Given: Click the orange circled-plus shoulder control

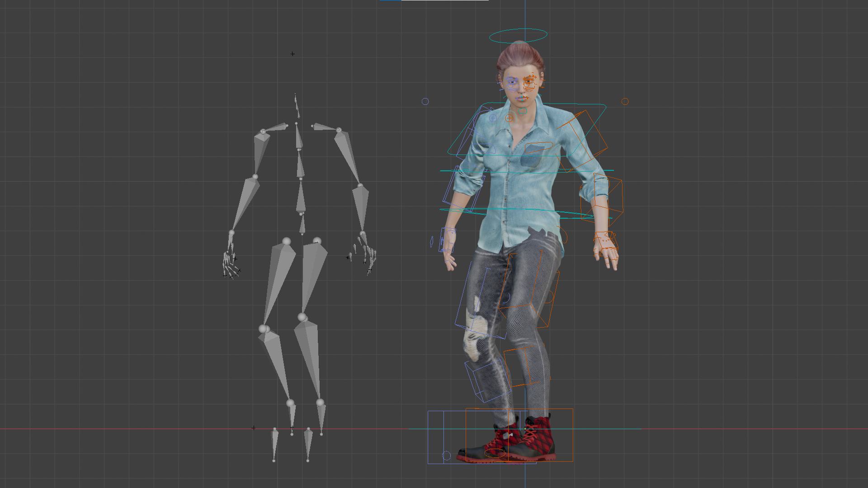Looking at the screenshot, I should coord(509,118).
